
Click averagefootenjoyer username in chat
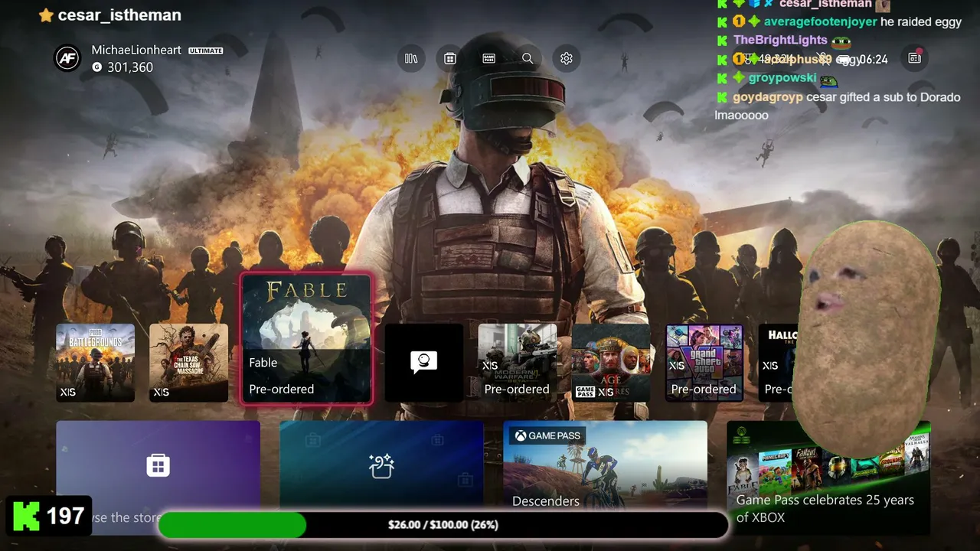click(820, 22)
